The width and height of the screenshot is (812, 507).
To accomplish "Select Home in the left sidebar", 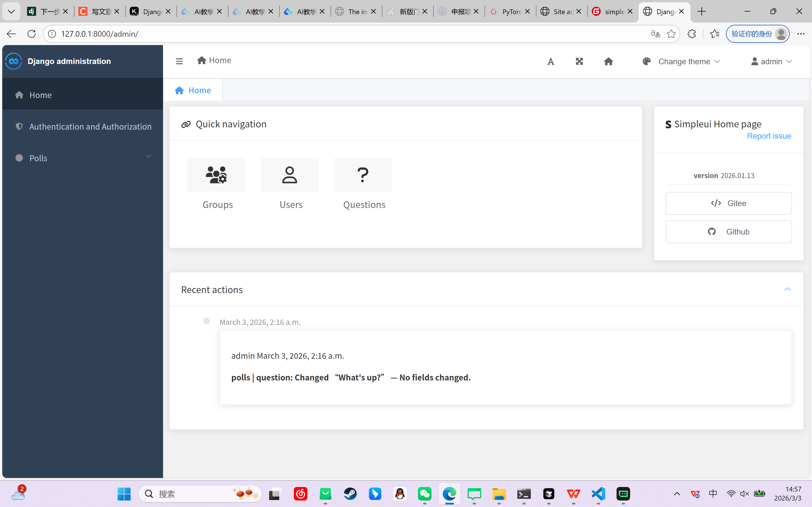I will click(x=40, y=95).
